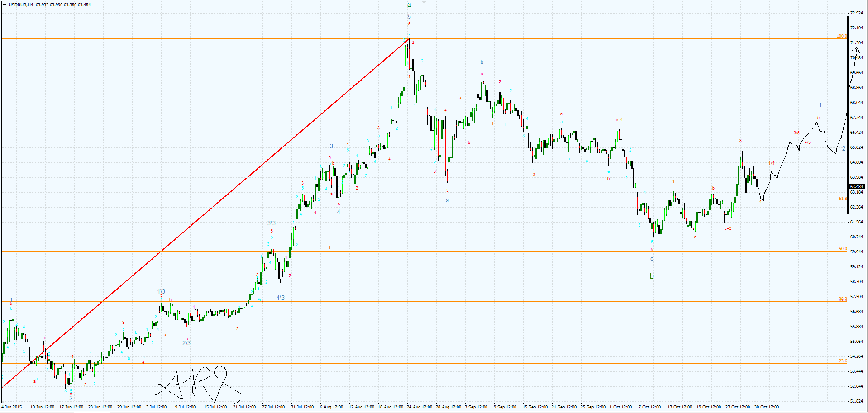Open the chart menu arrow beside USDRUB,H4
This screenshot has width=868, height=413.
[5, 5]
